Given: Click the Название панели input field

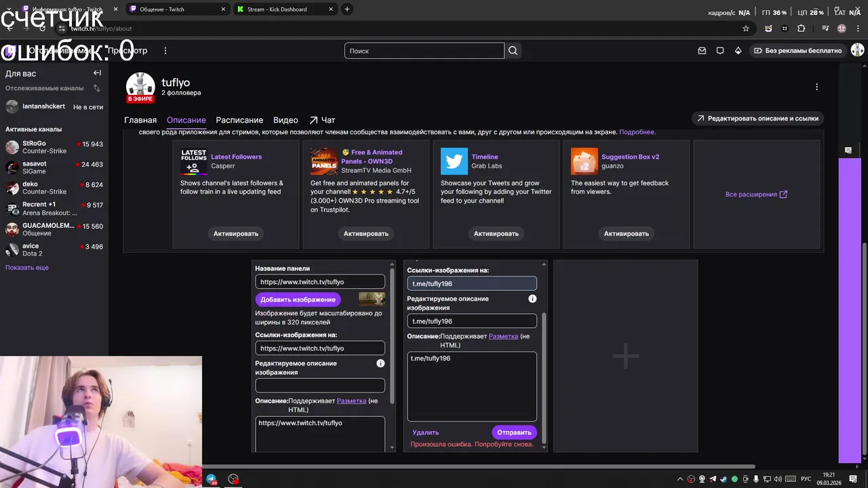Looking at the screenshot, I should point(320,282).
